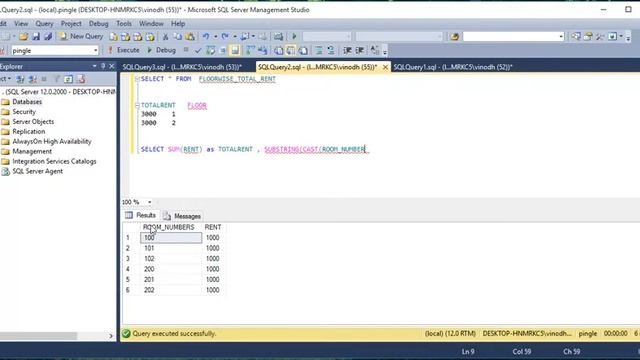Image resolution: width=640 pixels, height=360 pixels.
Task: Click the Object Explorer Refresh icon
Action: (x=69, y=79)
